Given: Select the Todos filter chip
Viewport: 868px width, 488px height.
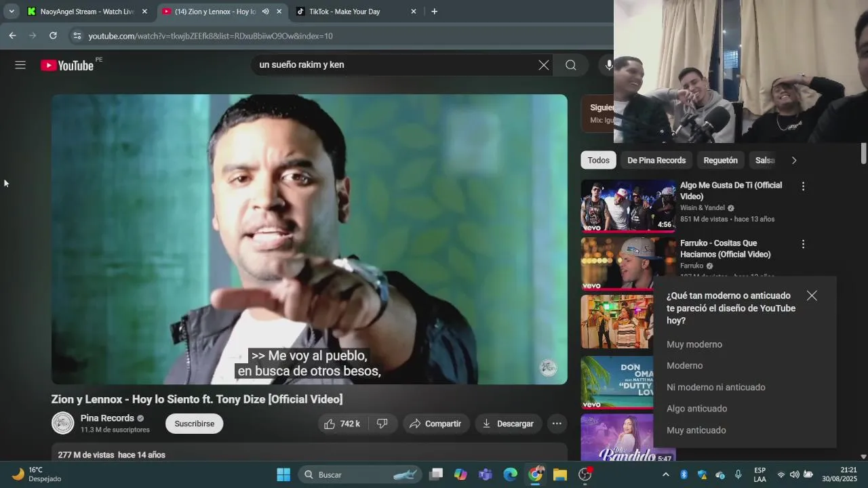Looking at the screenshot, I should pos(598,161).
